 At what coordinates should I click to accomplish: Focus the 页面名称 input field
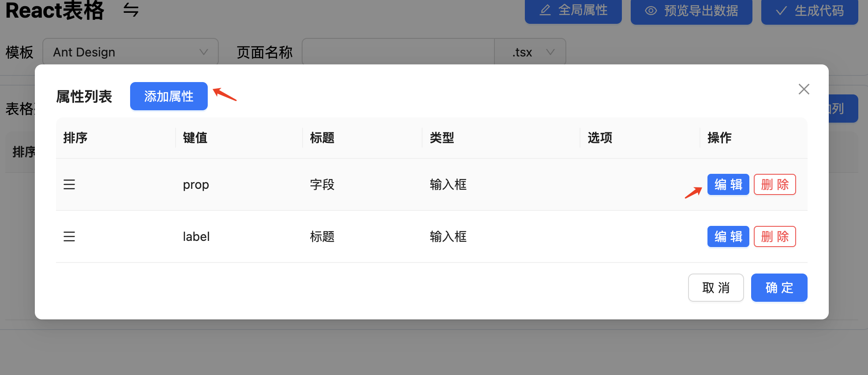(x=398, y=52)
